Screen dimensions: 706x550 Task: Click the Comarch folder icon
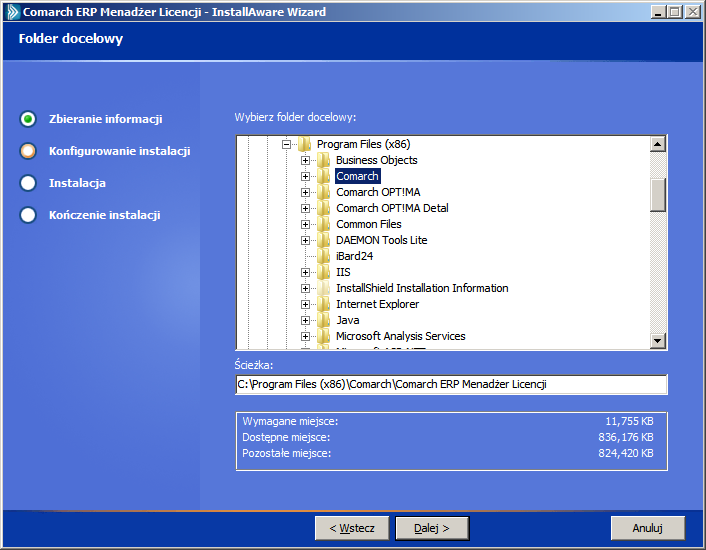tap(323, 176)
